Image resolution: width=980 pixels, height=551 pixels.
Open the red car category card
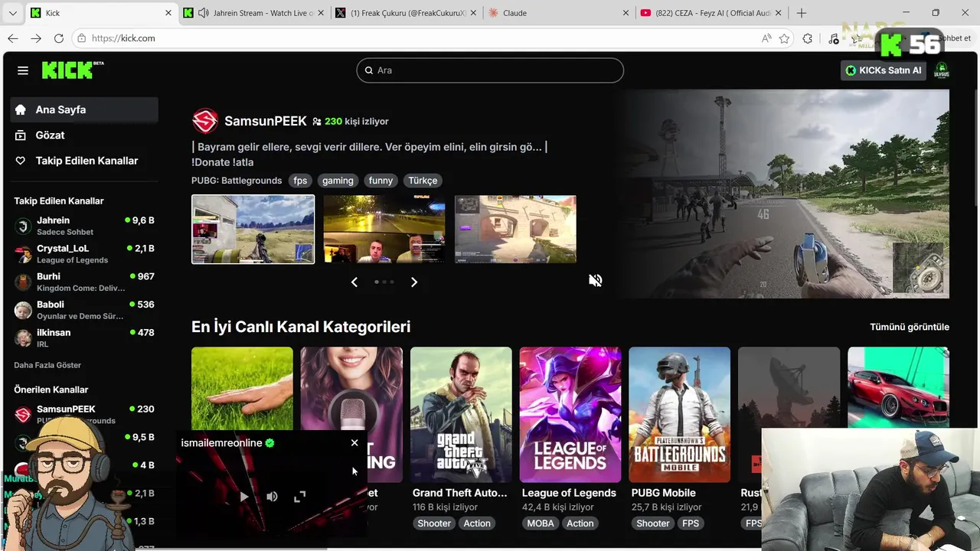click(x=899, y=388)
